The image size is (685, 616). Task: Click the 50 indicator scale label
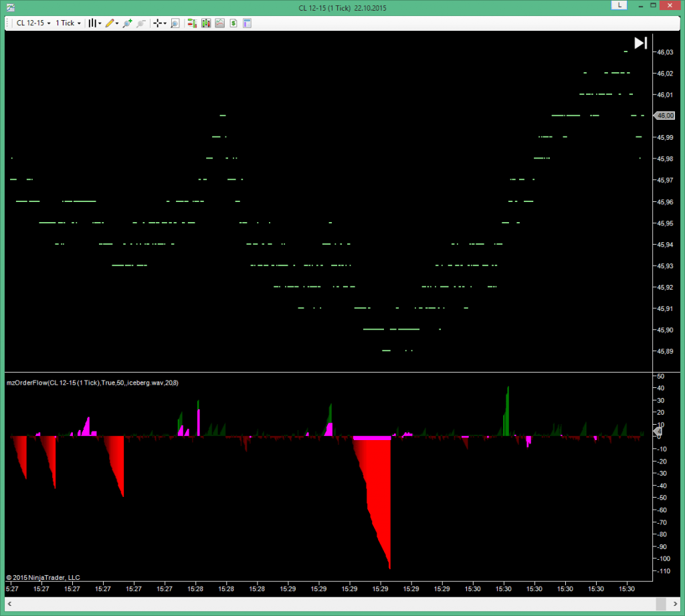pyautogui.click(x=661, y=376)
